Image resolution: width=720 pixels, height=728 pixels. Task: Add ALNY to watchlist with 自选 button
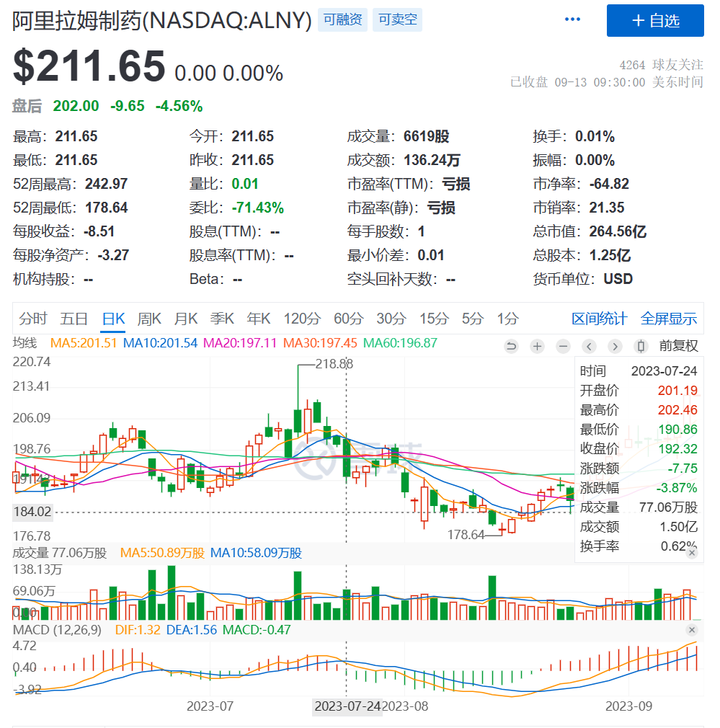tap(655, 20)
